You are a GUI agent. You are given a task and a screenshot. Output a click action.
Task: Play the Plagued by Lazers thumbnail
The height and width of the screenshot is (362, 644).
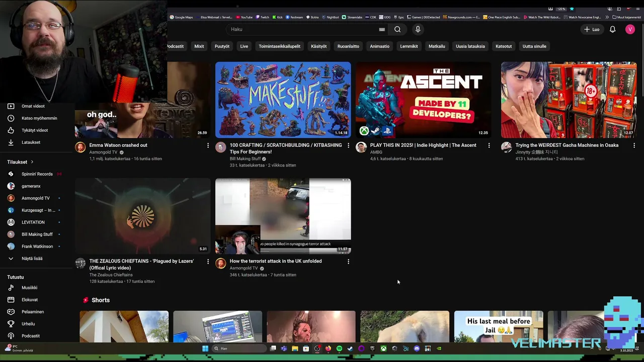[x=142, y=216]
